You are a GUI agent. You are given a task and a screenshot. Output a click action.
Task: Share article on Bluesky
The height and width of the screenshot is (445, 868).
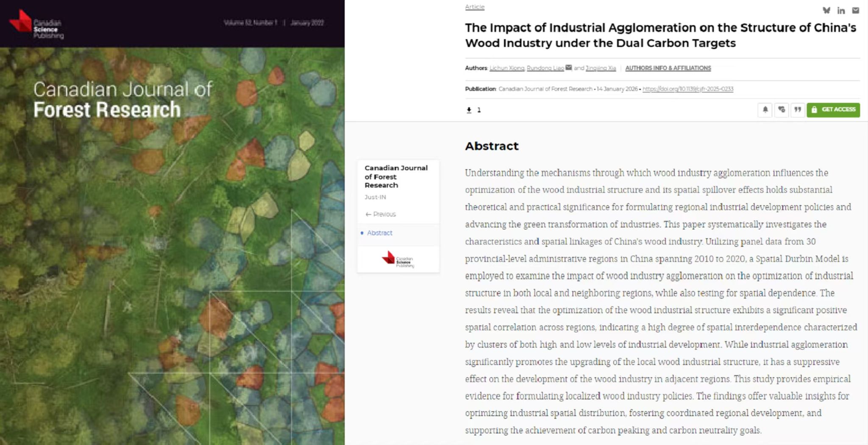[x=826, y=11]
